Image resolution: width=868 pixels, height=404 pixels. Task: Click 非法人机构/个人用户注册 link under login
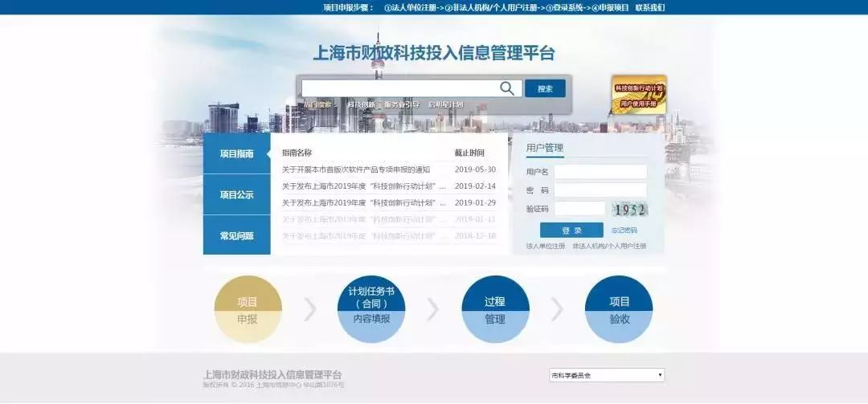pyautogui.click(x=609, y=246)
